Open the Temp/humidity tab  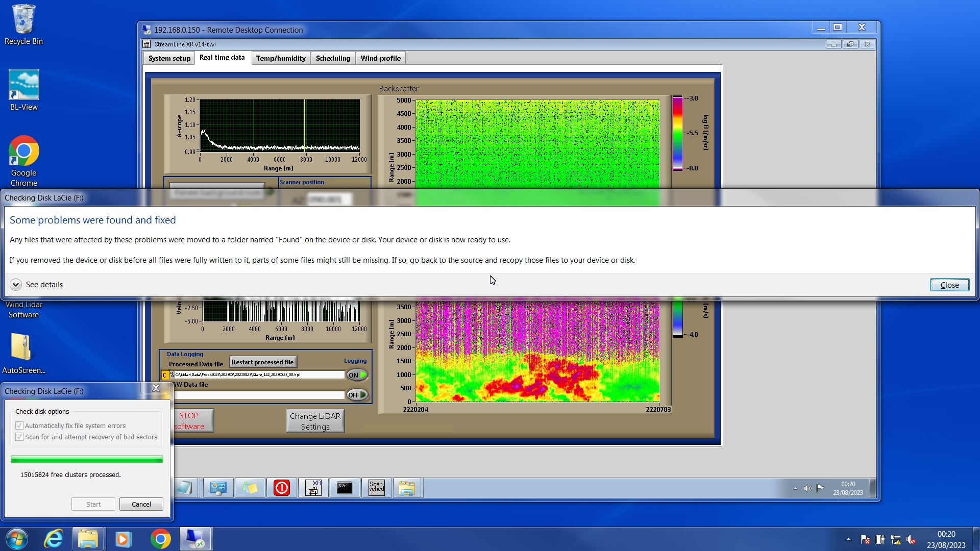[x=281, y=58]
